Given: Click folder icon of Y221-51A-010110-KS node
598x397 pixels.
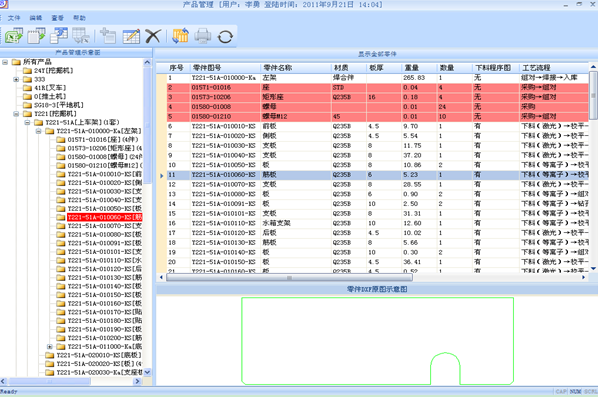Looking at the screenshot, I should 61,260.
